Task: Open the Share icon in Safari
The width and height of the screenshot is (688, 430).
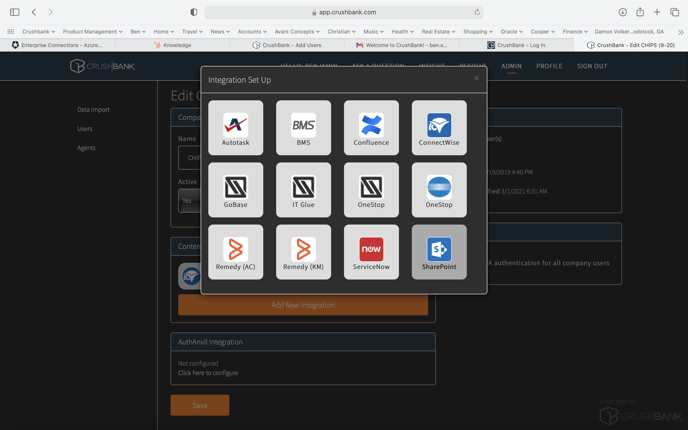Action: click(640, 12)
